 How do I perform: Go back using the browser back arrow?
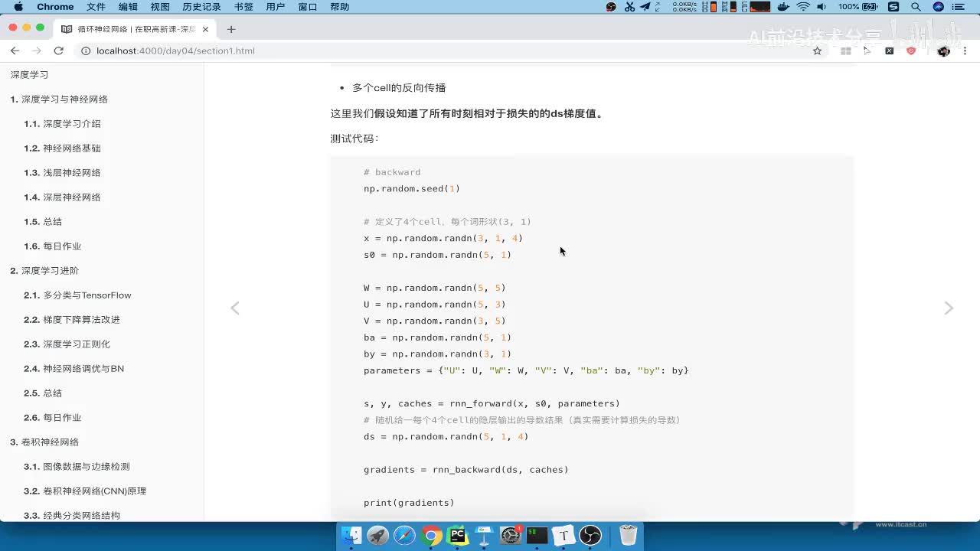click(x=15, y=51)
